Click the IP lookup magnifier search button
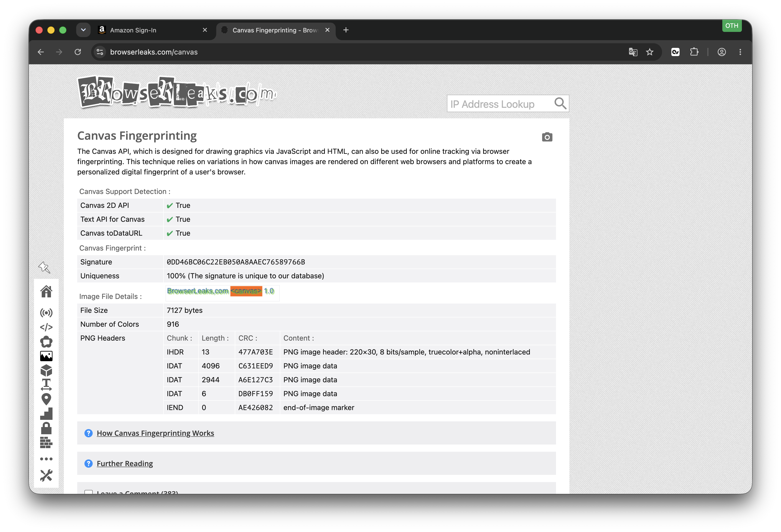The width and height of the screenshot is (781, 532). [560, 103]
